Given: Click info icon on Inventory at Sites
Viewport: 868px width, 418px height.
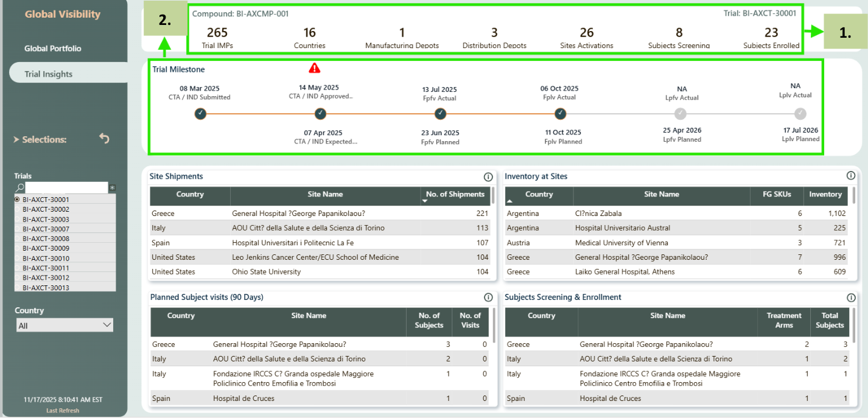Looking at the screenshot, I should [x=850, y=176].
